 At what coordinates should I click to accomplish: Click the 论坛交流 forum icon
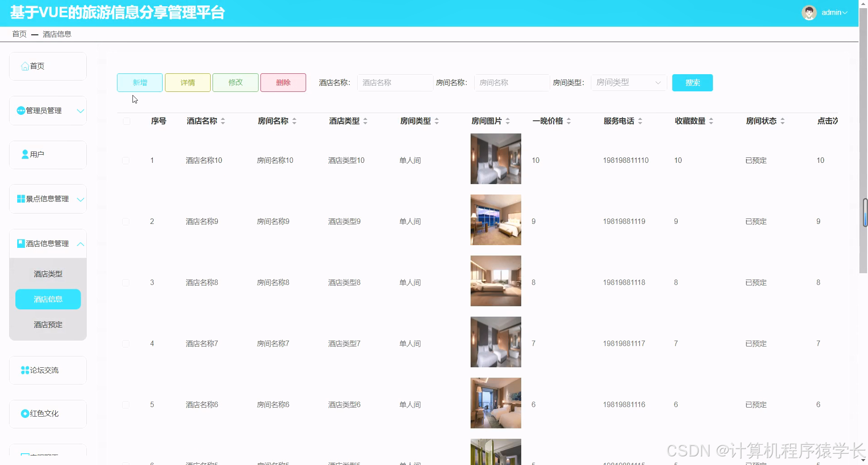pyautogui.click(x=24, y=370)
